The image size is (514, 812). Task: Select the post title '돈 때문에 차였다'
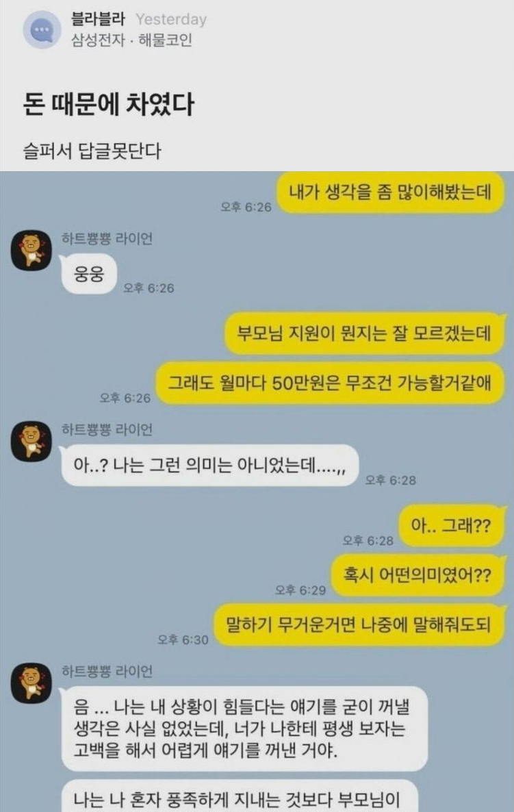[108, 103]
